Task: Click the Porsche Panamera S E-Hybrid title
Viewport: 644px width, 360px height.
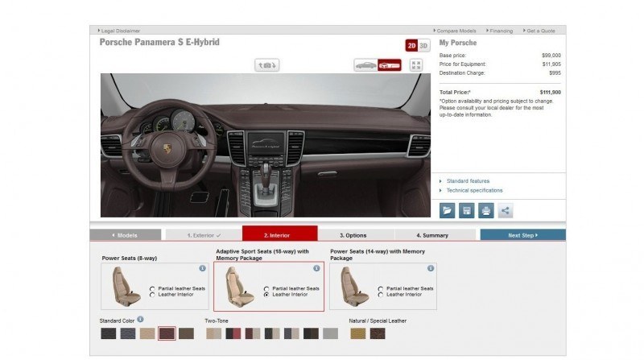Action: tap(159, 42)
